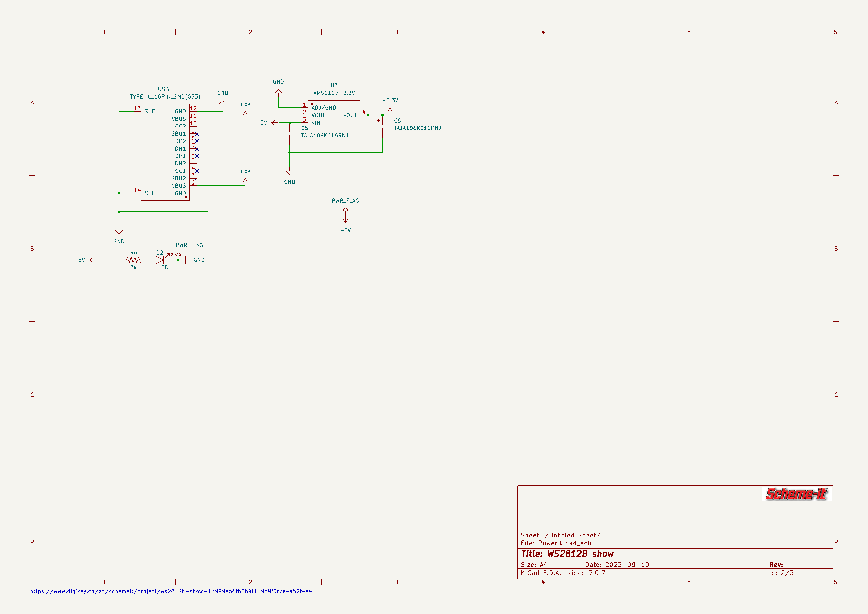Select the GND symbol beneath USB1 shell wire
This screenshot has height=614, width=868.
[x=119, y=232]
